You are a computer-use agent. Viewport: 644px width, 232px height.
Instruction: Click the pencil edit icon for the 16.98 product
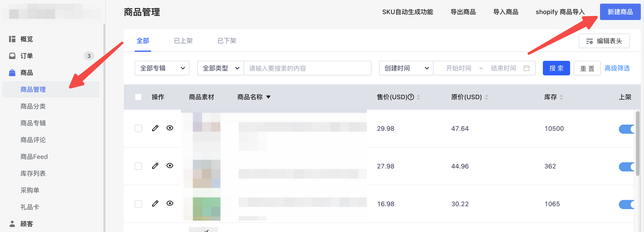coord(155,203)
